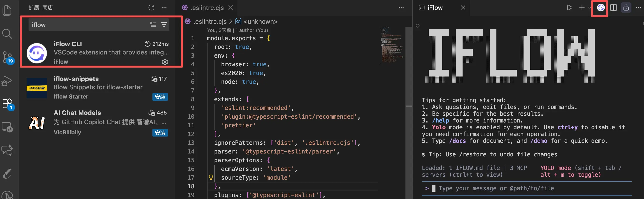Viewport: 644px width, 199px height.
Task: Open Source Control view with 19 changes
Action: tap(7, 57)
